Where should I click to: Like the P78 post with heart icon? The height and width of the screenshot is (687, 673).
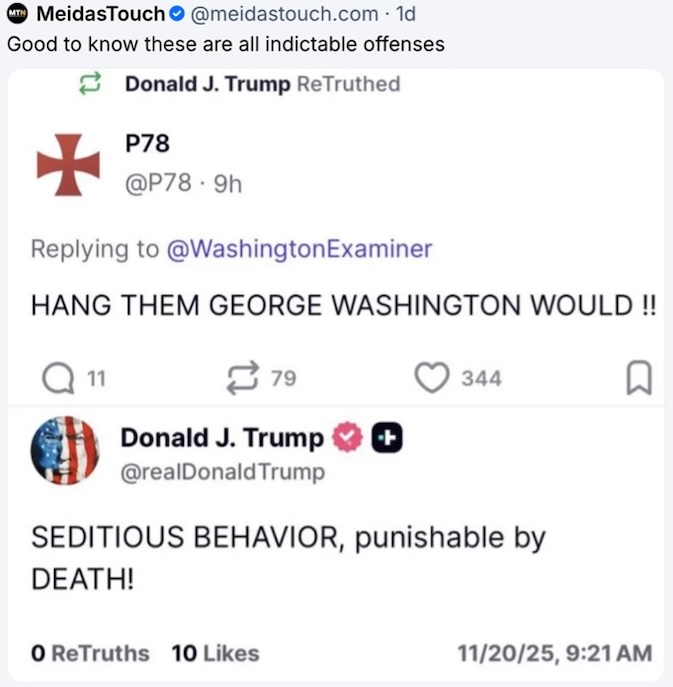coord(432,377)
